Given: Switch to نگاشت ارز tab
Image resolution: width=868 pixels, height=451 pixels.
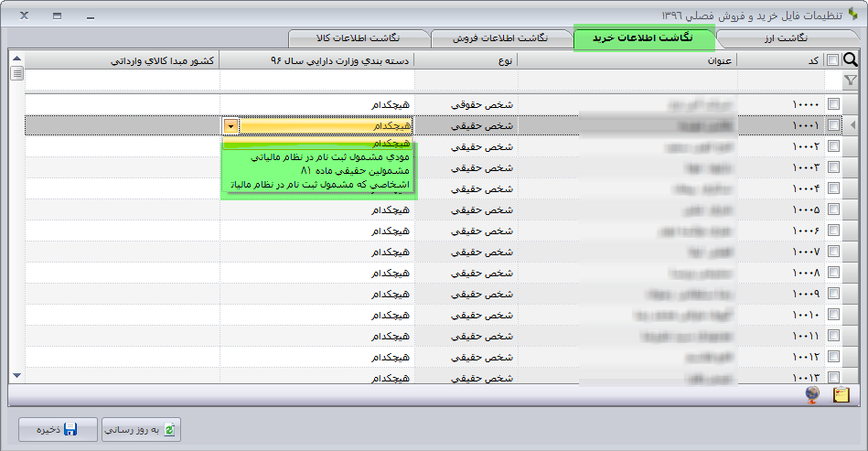Looking at the screenshot, I should tap(786, 38).
